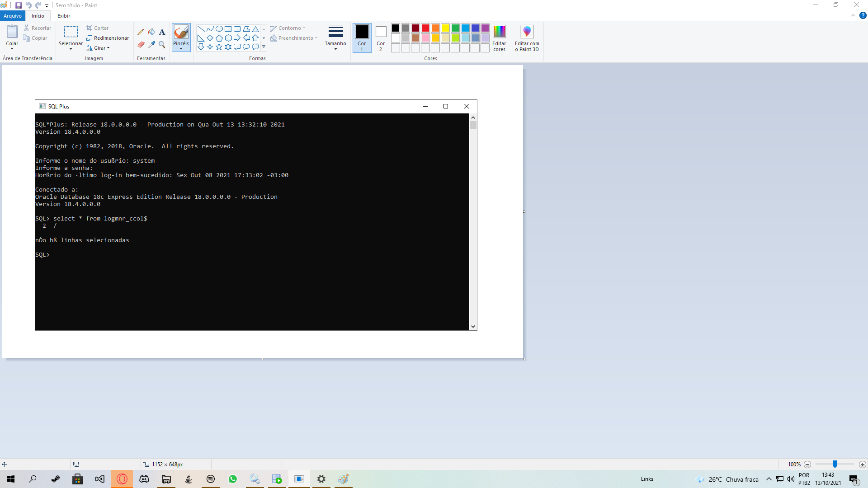The image size is (868, 488).
Task: Click the Copiar button
Action: tap(35, 38)
